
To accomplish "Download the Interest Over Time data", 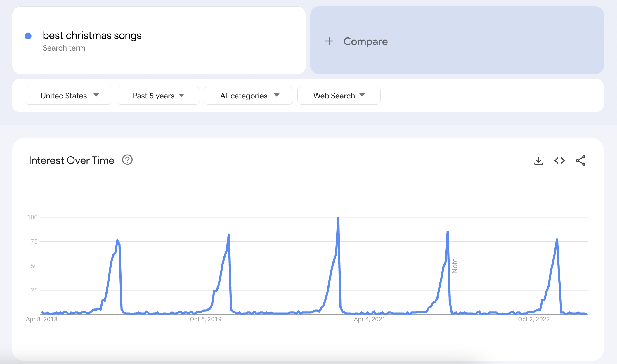I will 538,160.
